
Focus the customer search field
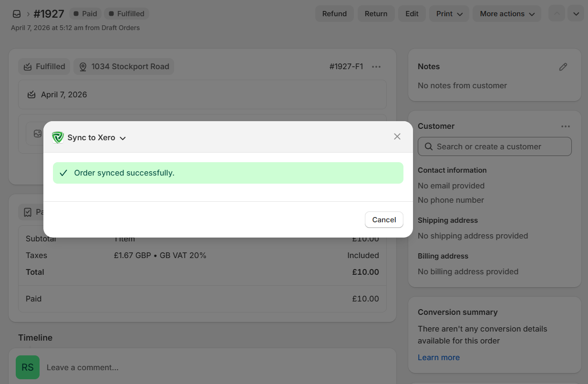pos(495,146)
